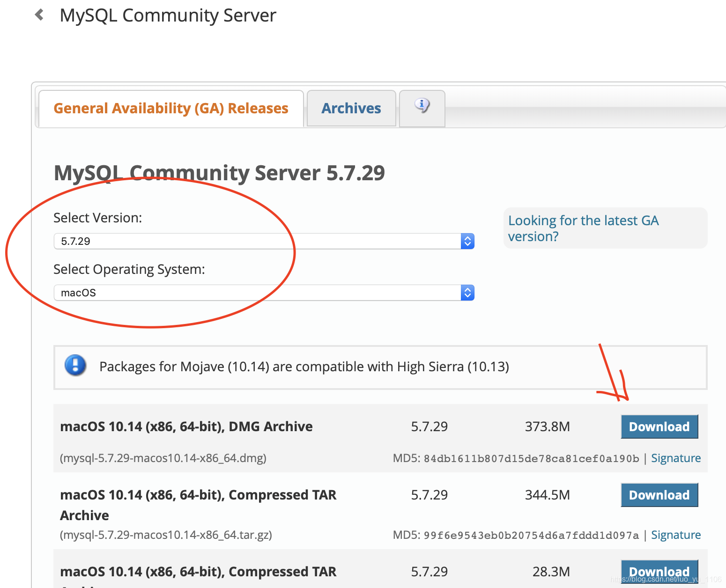This screenshot has width=726, height=588.
Task: Switch to the Archives tab
Action: click(351, 108)
